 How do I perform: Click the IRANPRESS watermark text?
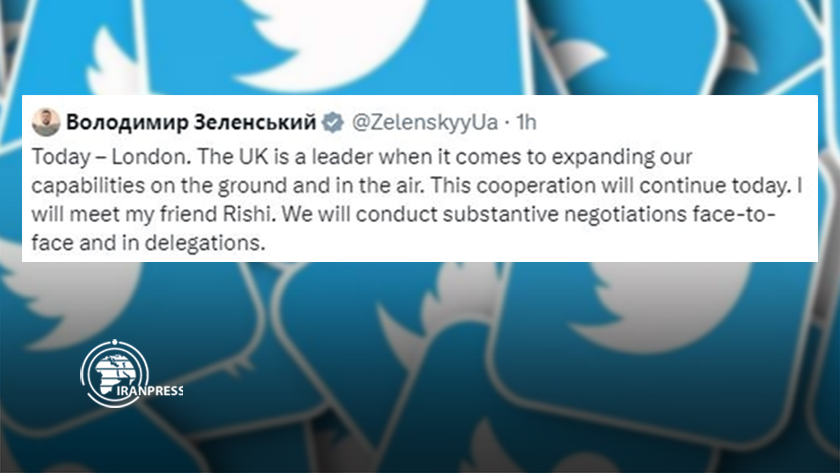[150, 391]
